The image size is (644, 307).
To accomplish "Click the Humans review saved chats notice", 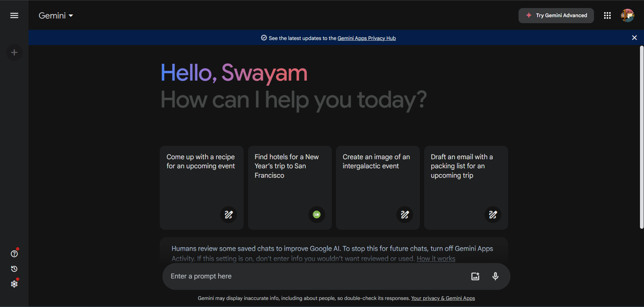I will (x=332, y=254).
